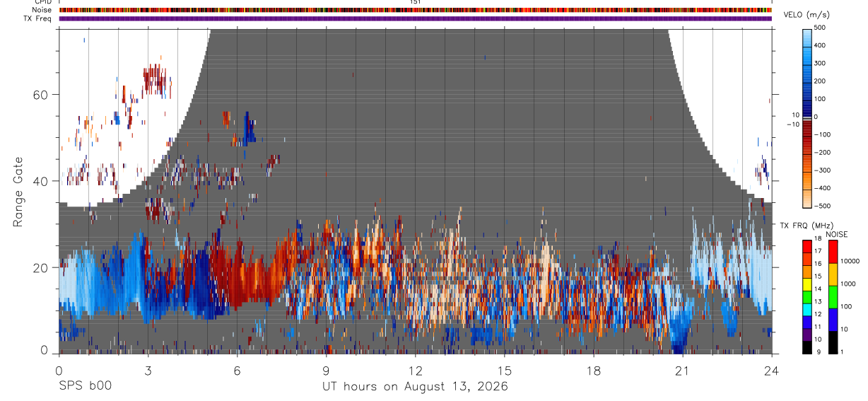This screenshot has width=868, height=401.
Task: Click the VELO (m/s) color bar
Action: pyautogui.click(x=807, y=117)
